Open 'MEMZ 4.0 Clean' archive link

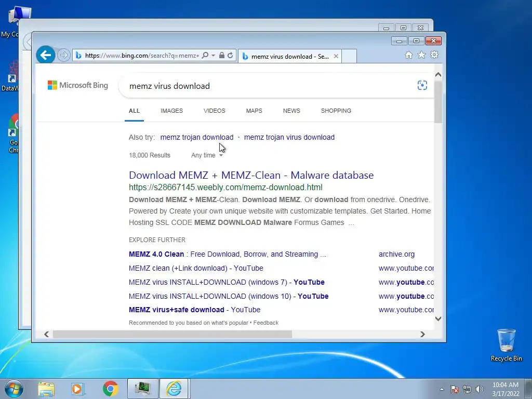pyautogui.click(x=228, y=254)
